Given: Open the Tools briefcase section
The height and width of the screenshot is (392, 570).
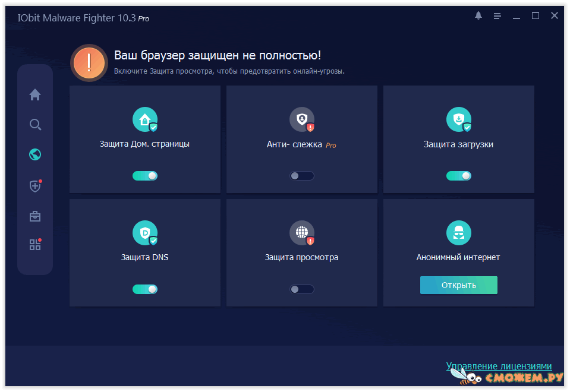Looking at the screenshot, I should (35, 216).
